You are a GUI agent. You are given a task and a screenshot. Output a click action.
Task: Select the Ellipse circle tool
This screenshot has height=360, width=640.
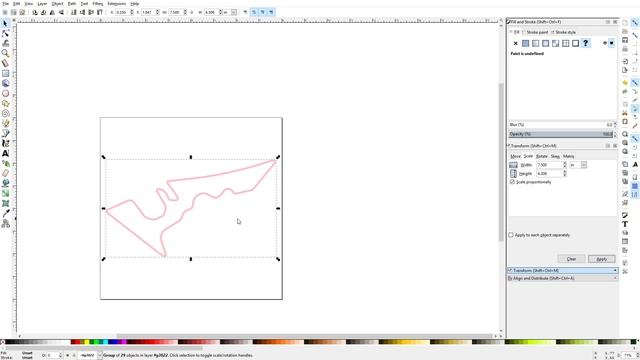click(5, 93)
